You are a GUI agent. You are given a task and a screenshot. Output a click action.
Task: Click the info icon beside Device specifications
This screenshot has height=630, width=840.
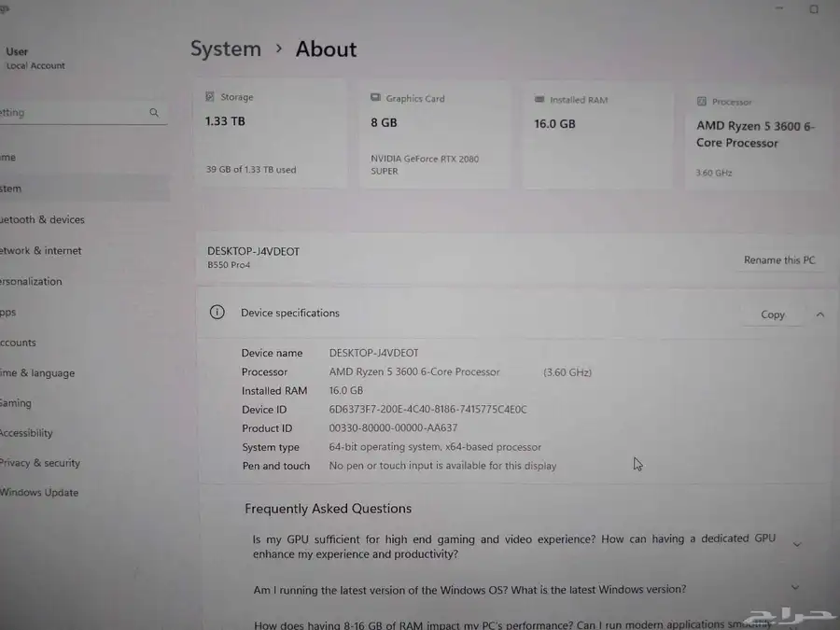pyautogui.click(x=217, y=312)
